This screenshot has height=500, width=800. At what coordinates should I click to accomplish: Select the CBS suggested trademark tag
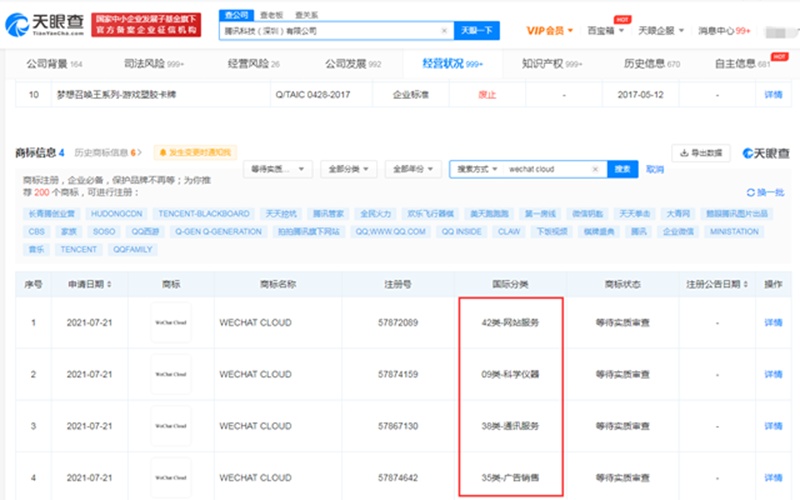[36, 231]
